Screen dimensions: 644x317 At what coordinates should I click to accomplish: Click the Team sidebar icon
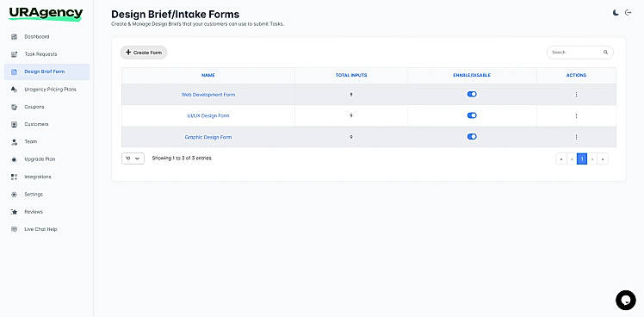tap(15, 142)
